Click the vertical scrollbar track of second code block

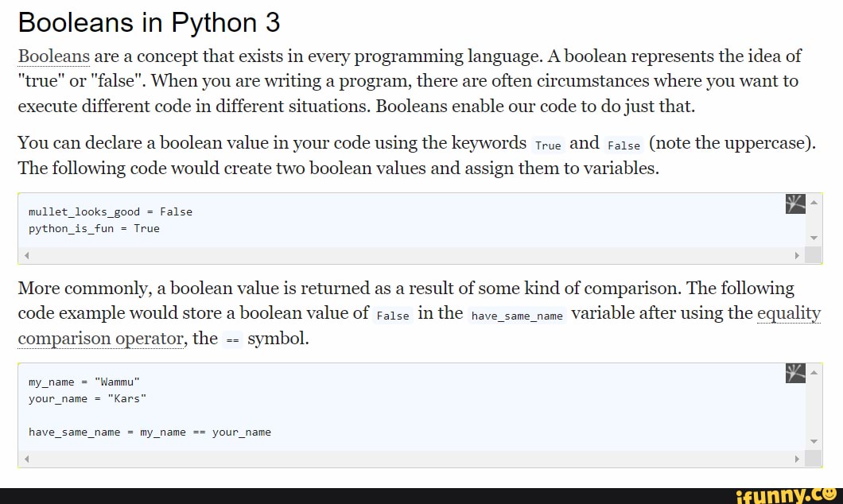(x=813, y=405)
